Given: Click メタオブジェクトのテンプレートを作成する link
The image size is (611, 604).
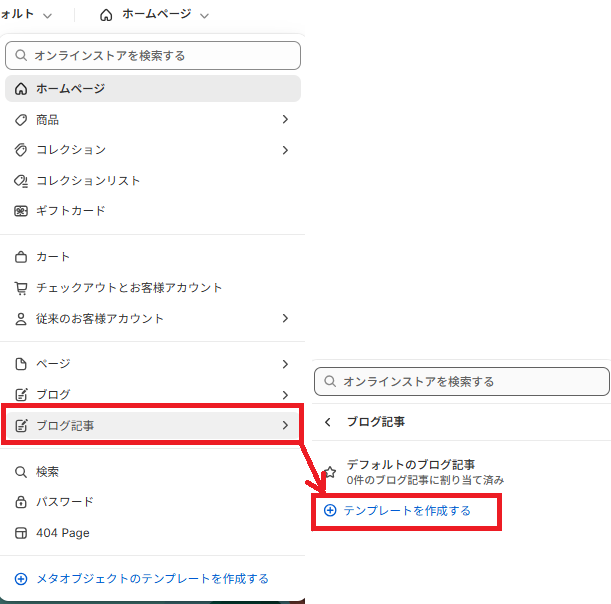Looking at the screenshot, I should pos(152,579).
